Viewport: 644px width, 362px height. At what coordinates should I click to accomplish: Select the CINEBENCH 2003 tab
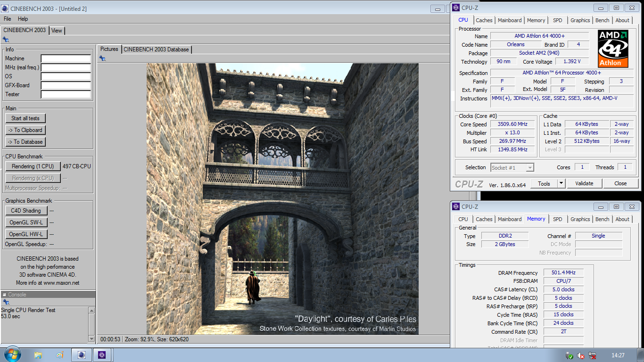pyautogui.click(x=25, y=30)
